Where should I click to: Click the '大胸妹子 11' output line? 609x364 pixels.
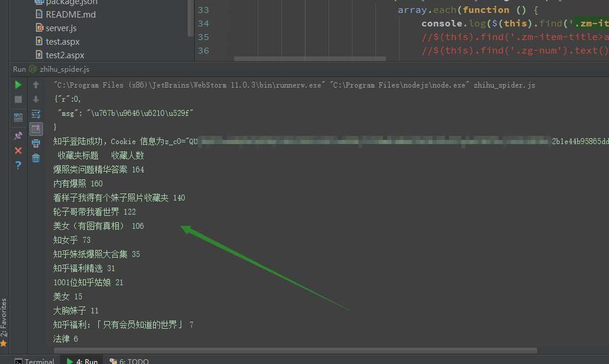[x=76, y=311]
